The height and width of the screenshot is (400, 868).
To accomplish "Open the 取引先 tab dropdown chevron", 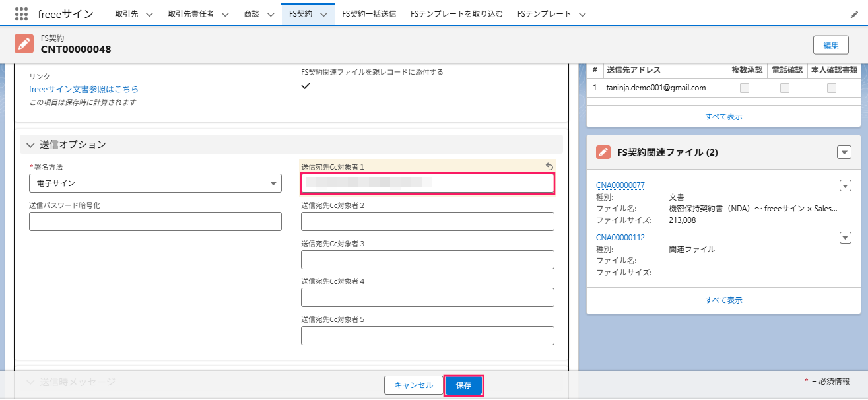I will [x=149, y=14].
